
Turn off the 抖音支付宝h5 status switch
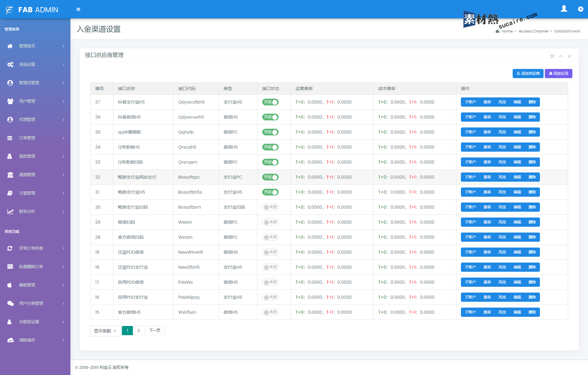(270, 102)
